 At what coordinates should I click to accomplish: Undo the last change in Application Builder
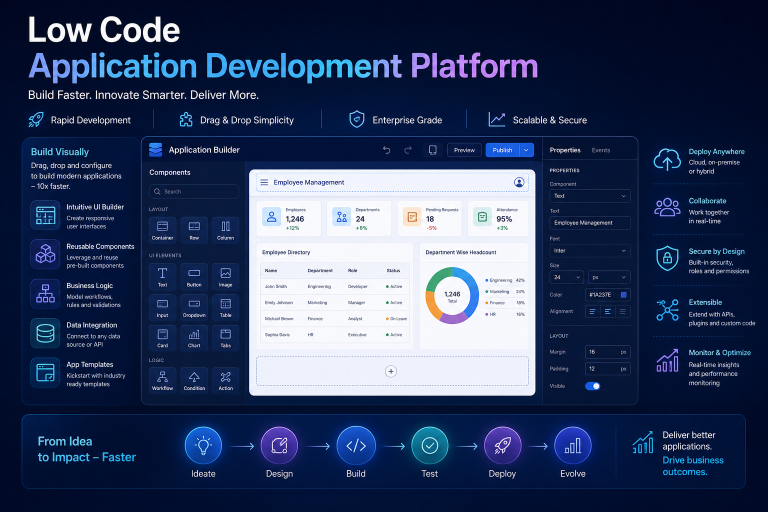click(386, 150)
